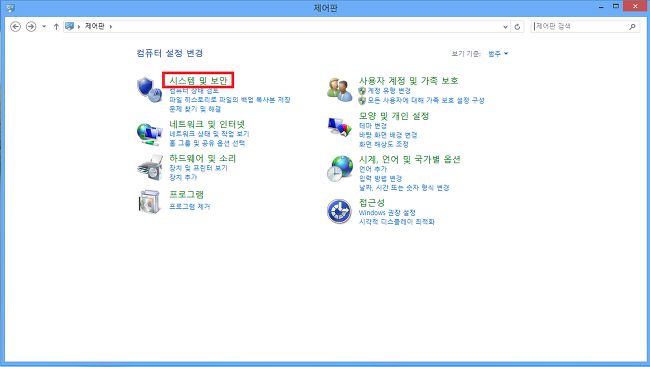This screenshot has height=367, width=650.
Task: Open 접근성 category heading
Action: (x=372, y=202)
